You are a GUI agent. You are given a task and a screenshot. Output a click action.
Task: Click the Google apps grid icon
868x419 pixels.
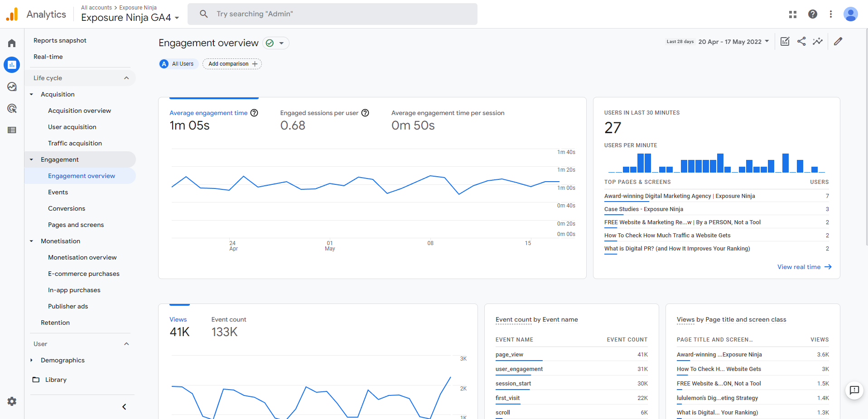pyautogui.click(x=792, y=14)
